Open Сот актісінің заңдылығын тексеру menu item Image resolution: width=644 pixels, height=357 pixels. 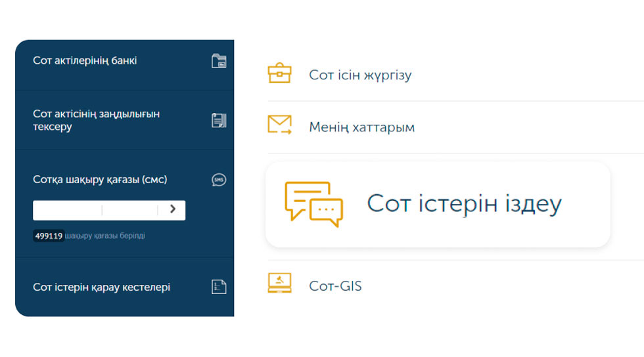point(96,120)
